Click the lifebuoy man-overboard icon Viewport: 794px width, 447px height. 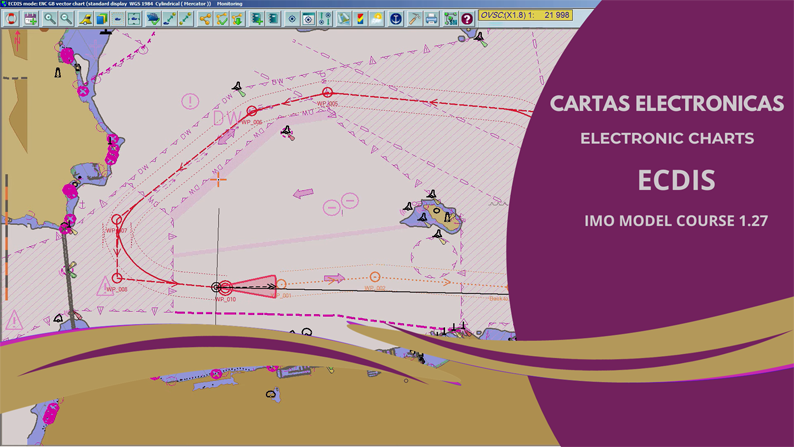11,19
